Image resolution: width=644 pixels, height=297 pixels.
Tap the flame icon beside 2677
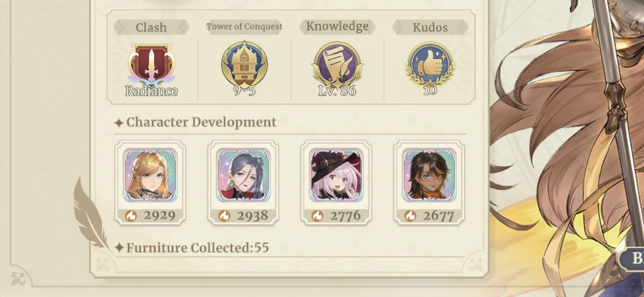(410, 216)
